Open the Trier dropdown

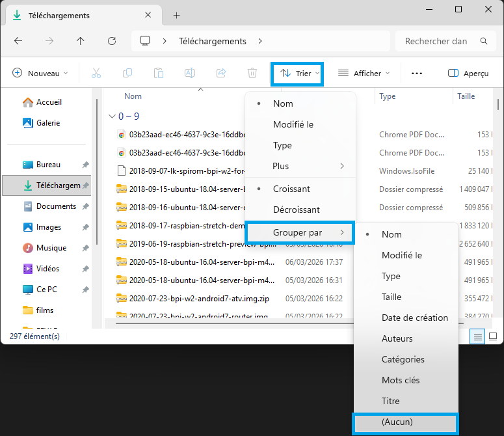(x=300, y=74)
